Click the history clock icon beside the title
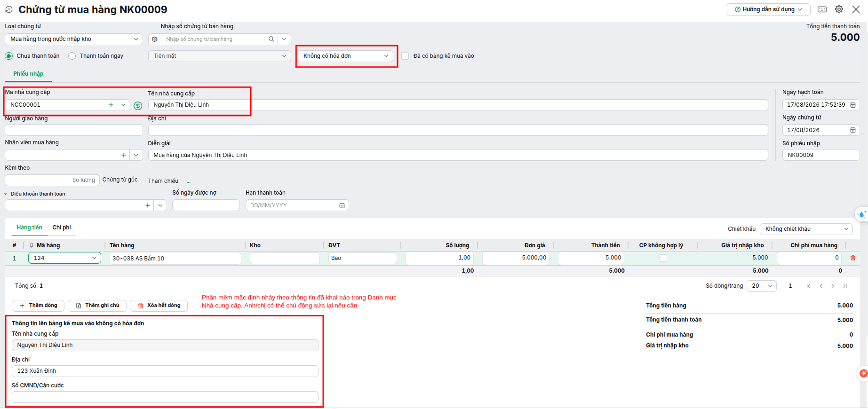868x409 pixels. coord(8,9)
